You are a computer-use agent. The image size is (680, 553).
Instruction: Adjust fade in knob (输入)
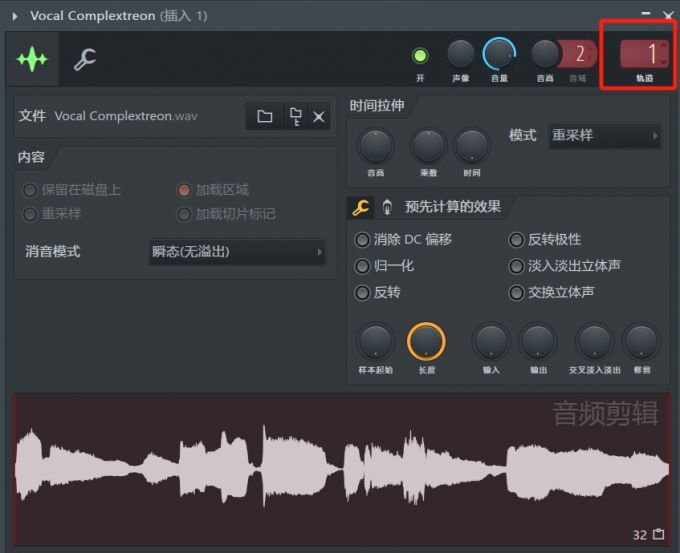click(x=491, y=341)
